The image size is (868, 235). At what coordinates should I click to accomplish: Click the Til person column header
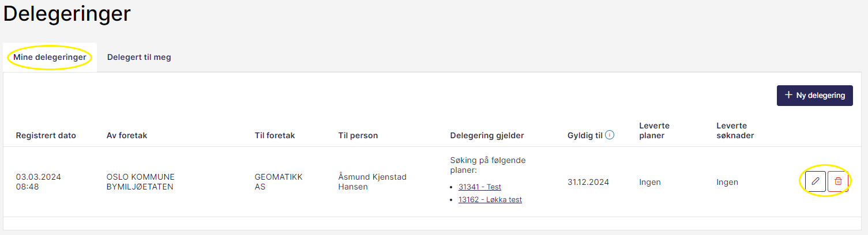358,136
